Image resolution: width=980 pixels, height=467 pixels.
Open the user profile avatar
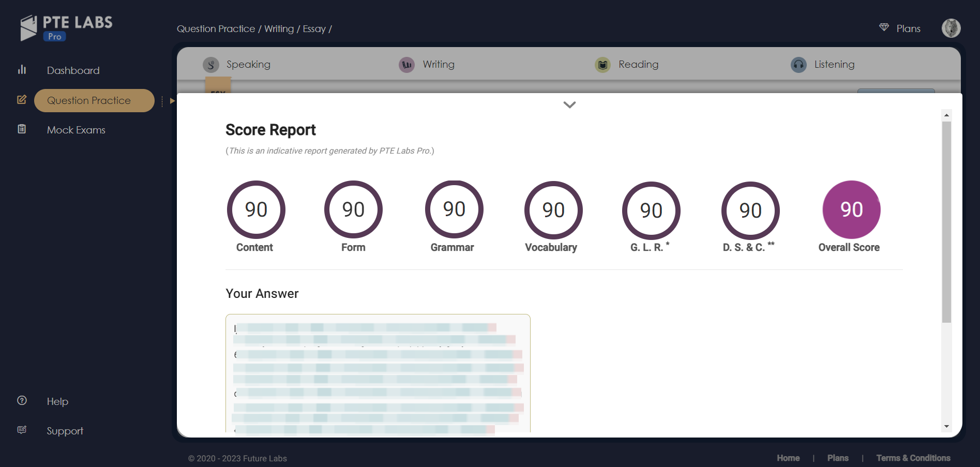(x=951, y=28)
